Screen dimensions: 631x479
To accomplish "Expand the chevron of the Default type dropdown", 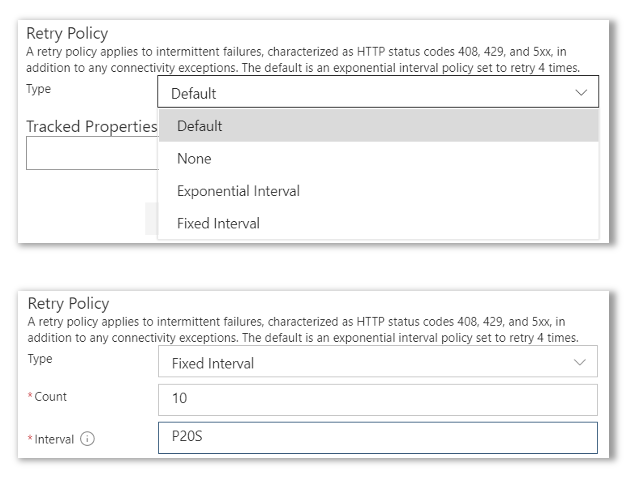I will [581, 93].
